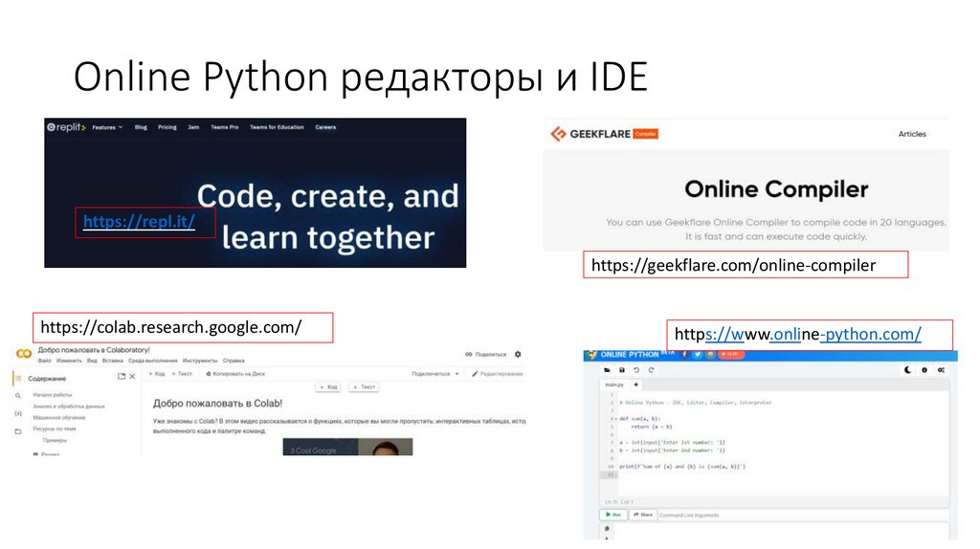
Task: Click the Facebook icon in Online Python header
Action: (x=684, y=354)
